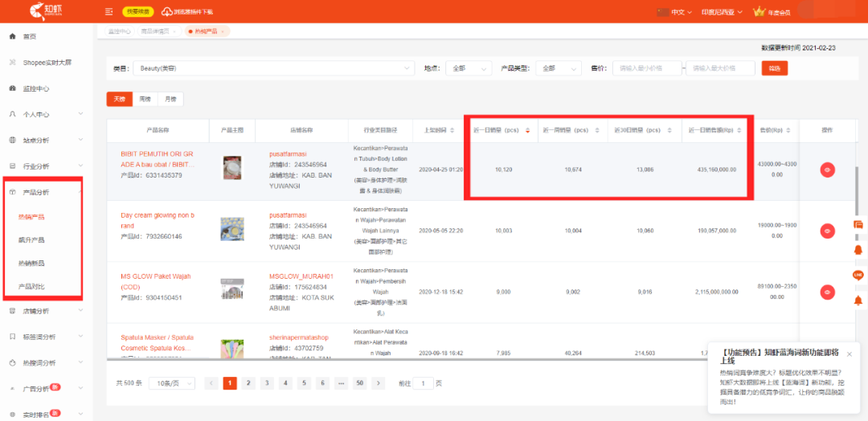Open the LINE contact floating icon
868x421 pixels.
coord(858,275)
